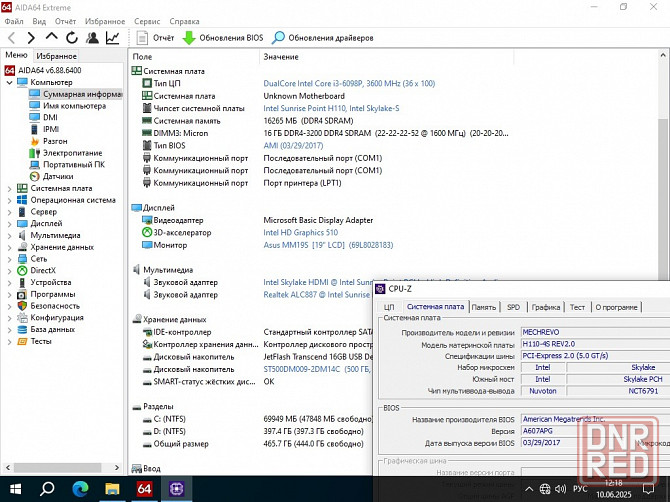Go up one level with up arrow
The image size is (670, 502).
coord(52,37)
